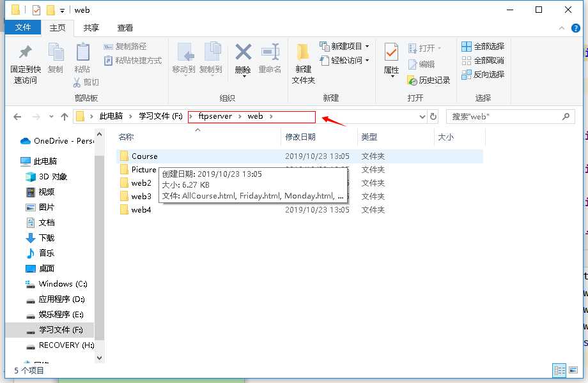Open the Move to menu
The width and height of the screenshot is (588, 383).
[184, 59]
